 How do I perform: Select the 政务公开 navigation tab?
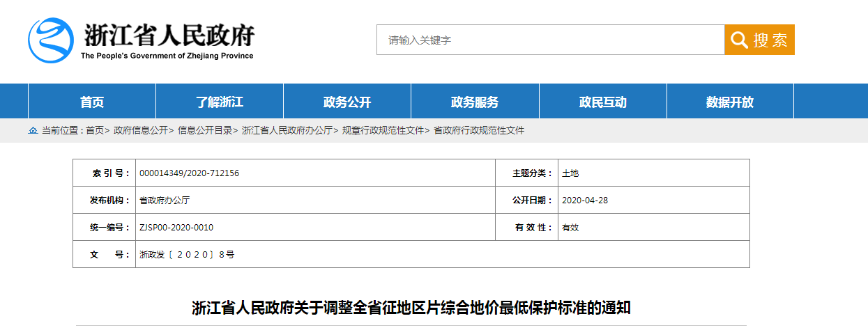tap(347, 102)
